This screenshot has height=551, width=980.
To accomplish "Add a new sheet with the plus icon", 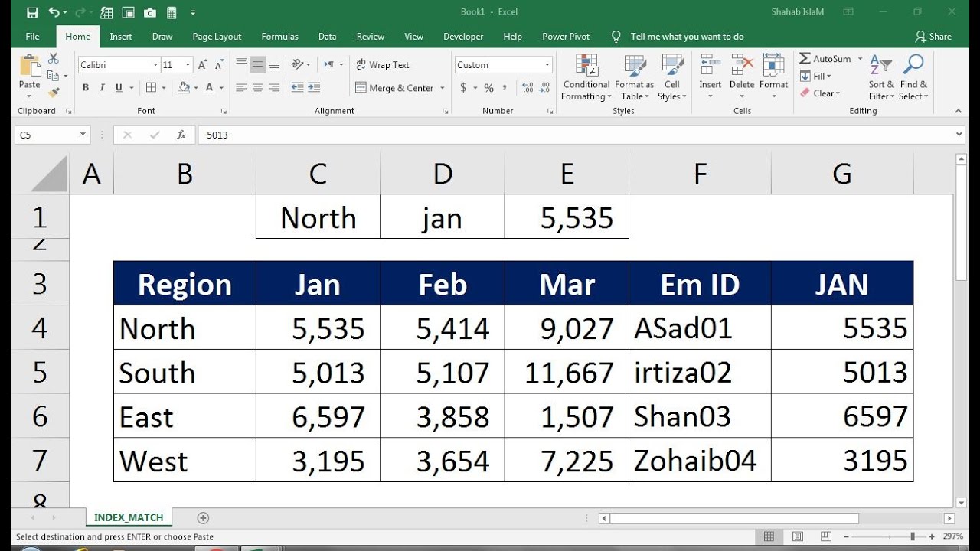I will [x=203, y=518].
